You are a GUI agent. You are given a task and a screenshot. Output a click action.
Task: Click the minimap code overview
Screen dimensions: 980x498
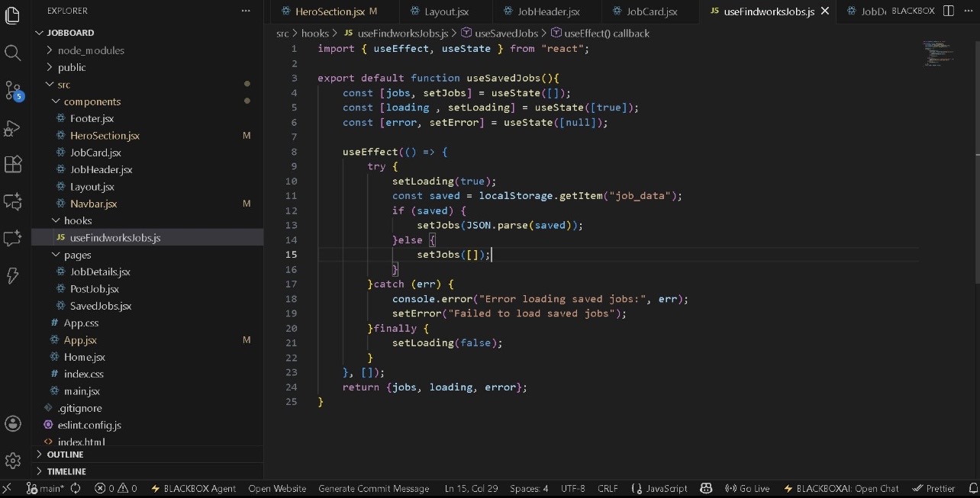click(940, 55)
